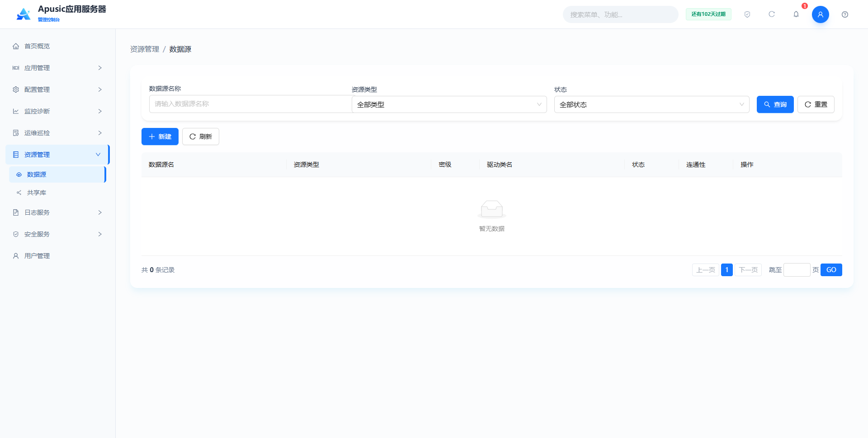Focus the 搜索菜单 search box
The width and height of the screenshot is (868, 438).
tap(621, 14)
